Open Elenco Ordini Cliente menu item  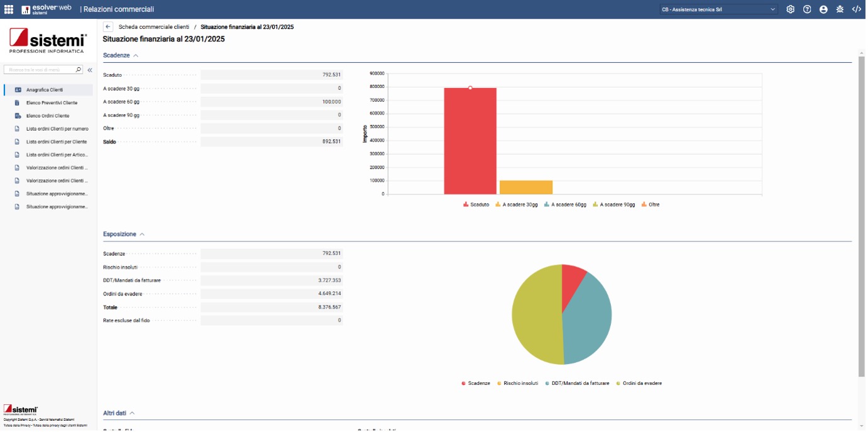click(x=48, y=116)
